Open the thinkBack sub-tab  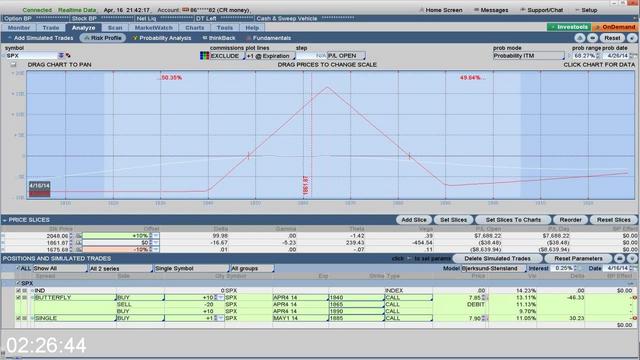tap(219, 38)
